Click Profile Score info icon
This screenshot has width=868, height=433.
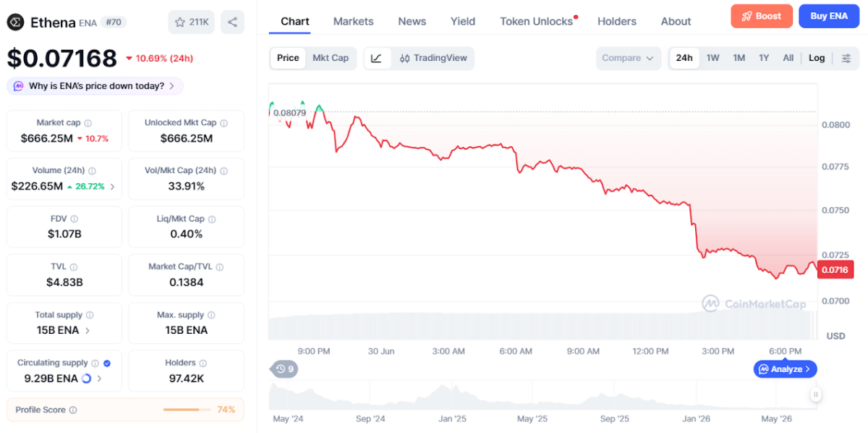coord(73,410)
